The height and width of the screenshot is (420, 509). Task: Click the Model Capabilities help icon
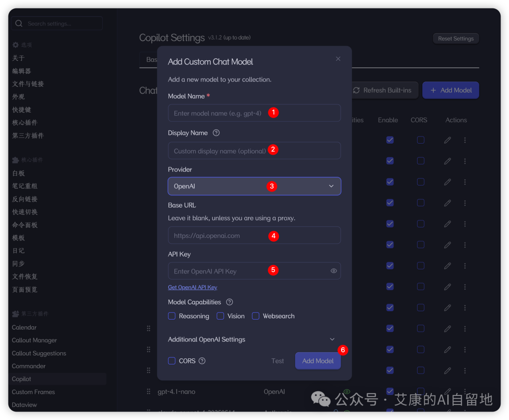[x=230, y=302]
